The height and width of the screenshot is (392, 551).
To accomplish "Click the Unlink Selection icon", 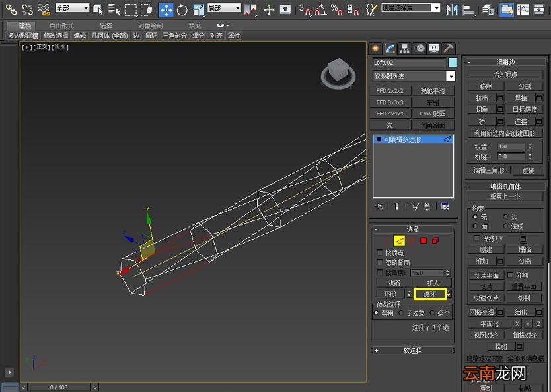I will pos(27,9).
